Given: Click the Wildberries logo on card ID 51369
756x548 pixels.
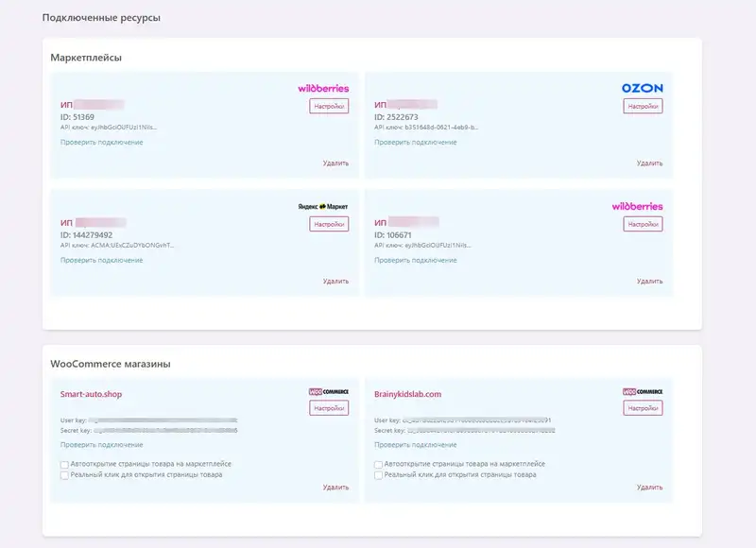Looking at the screenshot, I should (x=323, y=88).
